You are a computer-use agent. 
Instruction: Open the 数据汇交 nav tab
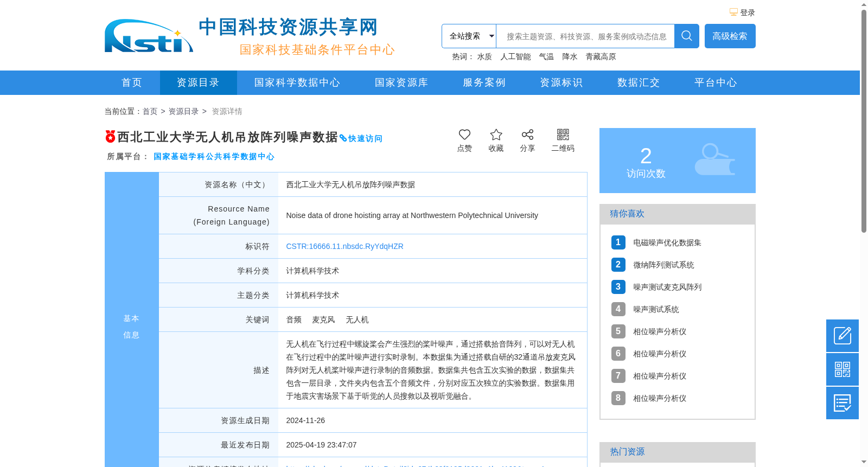639,82
